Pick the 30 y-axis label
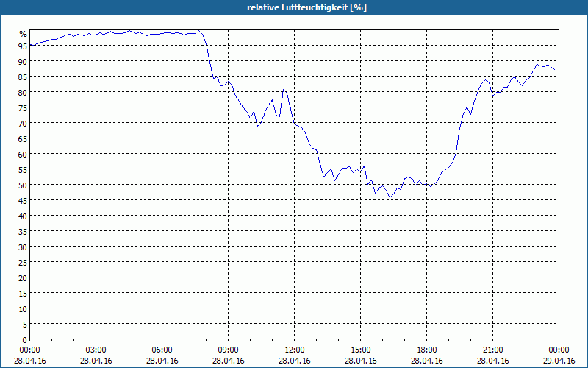 point(23,247)
